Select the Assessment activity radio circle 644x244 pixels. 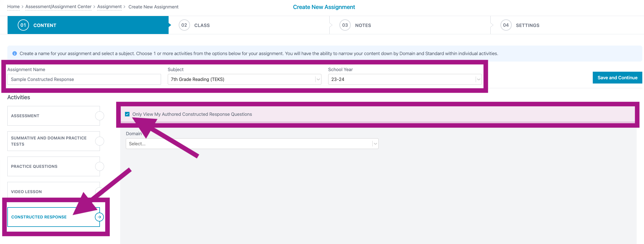100,116
